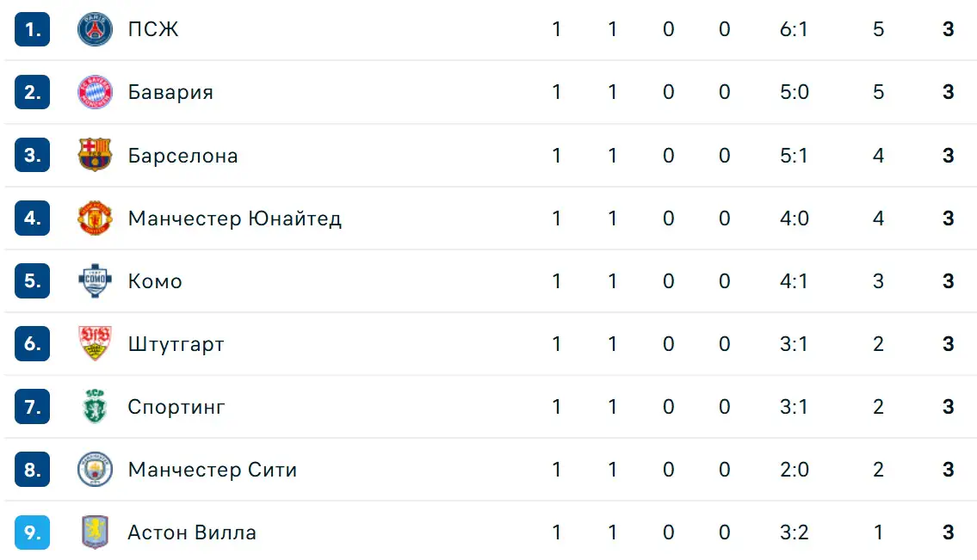Click the 6:1 goals score for ПСЖ
Image resolution: width=977 pixels, height=560 pixels.
coord(794,29)
